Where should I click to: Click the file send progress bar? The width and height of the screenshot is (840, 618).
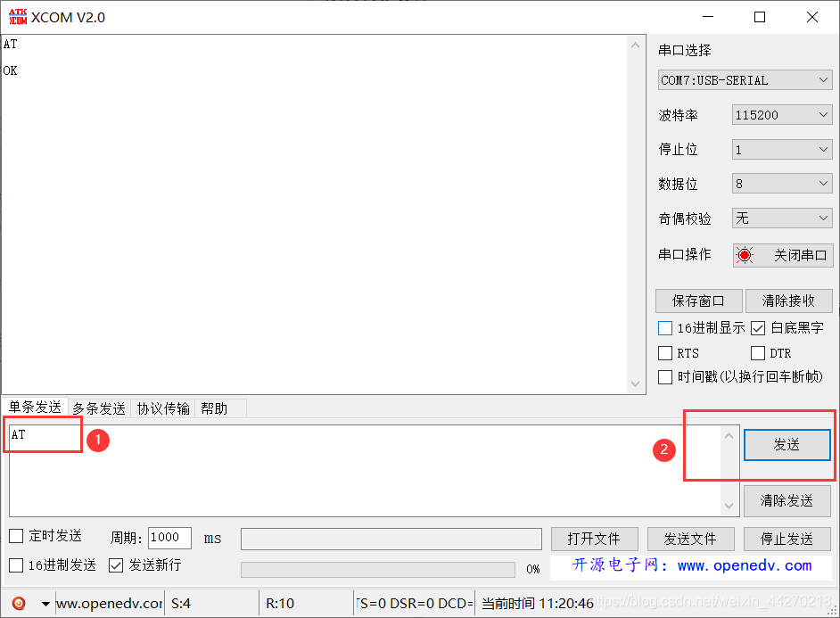(x=378, y=569)
